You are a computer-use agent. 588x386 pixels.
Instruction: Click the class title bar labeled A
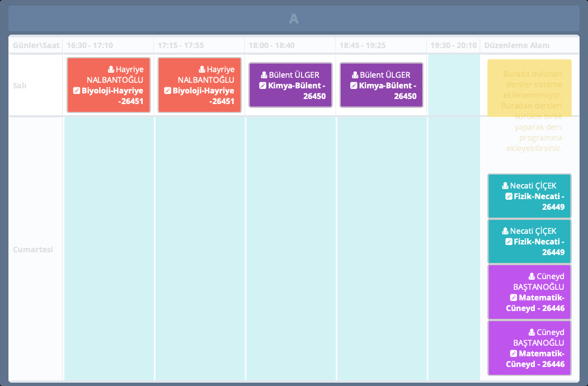(x=294, y=19)
